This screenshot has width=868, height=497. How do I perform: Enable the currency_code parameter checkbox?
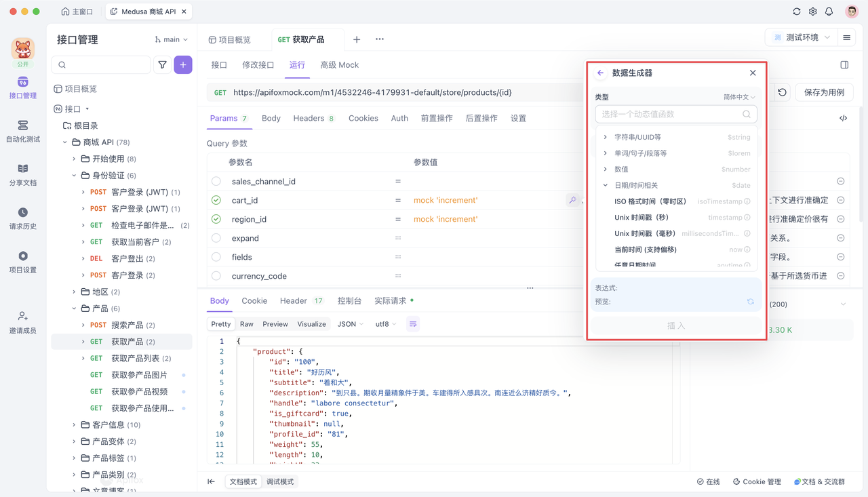click(x=216, y=276)
